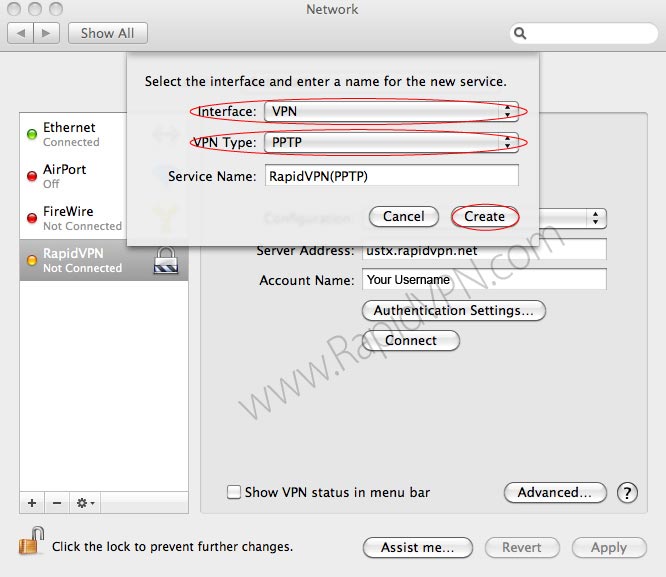
Task: Click the magnifying glass search icon
Action: [520, 33]
